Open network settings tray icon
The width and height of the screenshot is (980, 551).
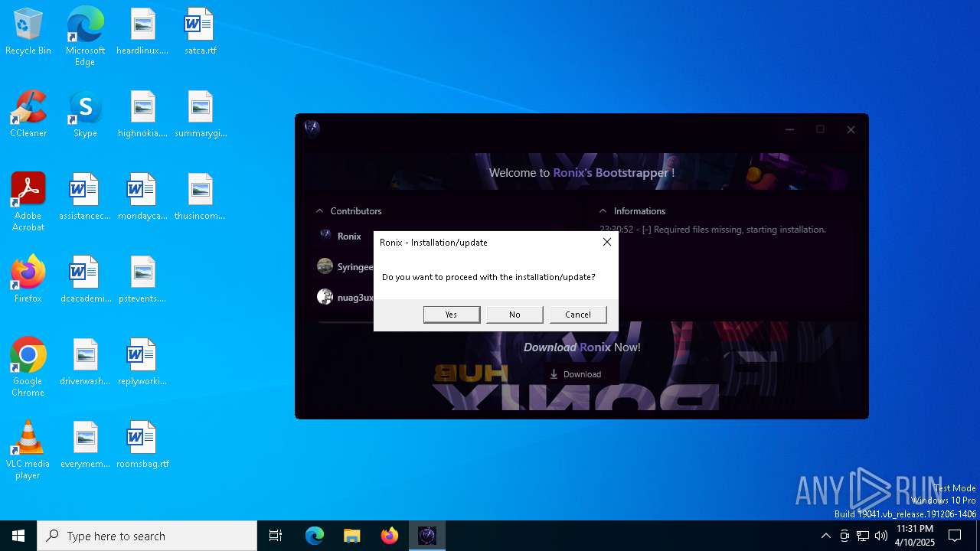click(863, 536)
